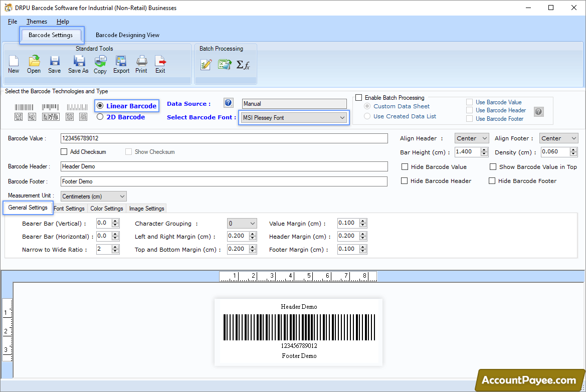
Task: Open the Character Grouping dropdown
Action: [x=242, y=224]
